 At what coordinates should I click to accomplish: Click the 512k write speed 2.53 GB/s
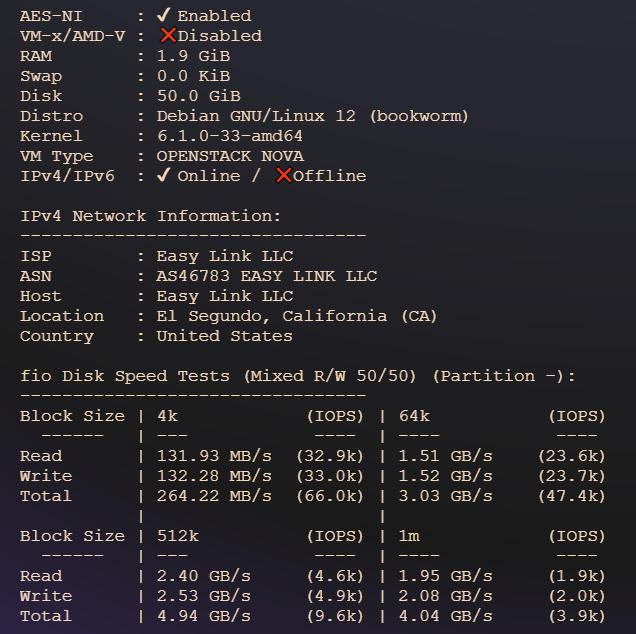(x=204, y=596)
